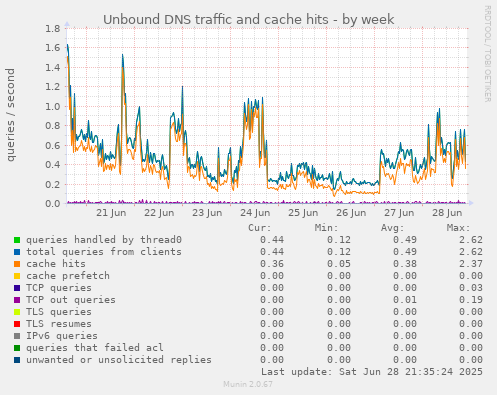Click the 0.6 y-axis tick label

tap(53, 145)
